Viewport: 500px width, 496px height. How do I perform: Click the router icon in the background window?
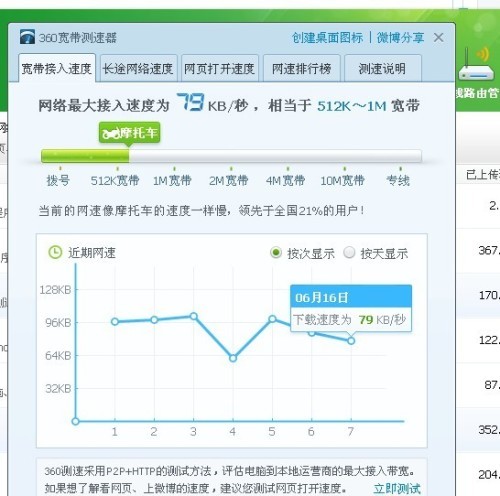click(476, 64)
